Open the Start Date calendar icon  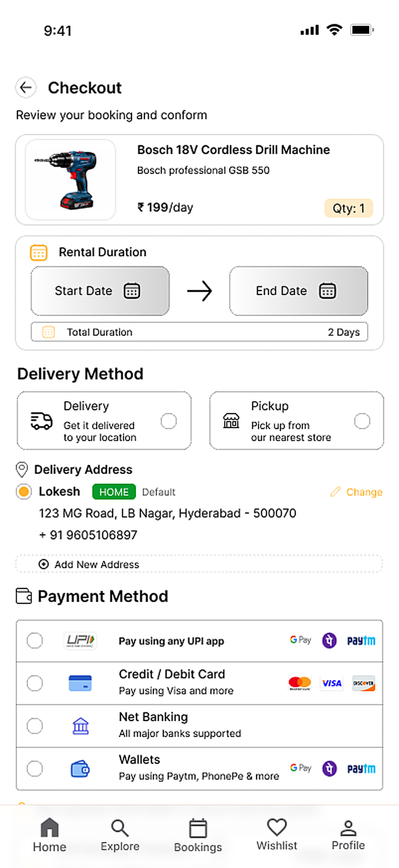point(132,290)
